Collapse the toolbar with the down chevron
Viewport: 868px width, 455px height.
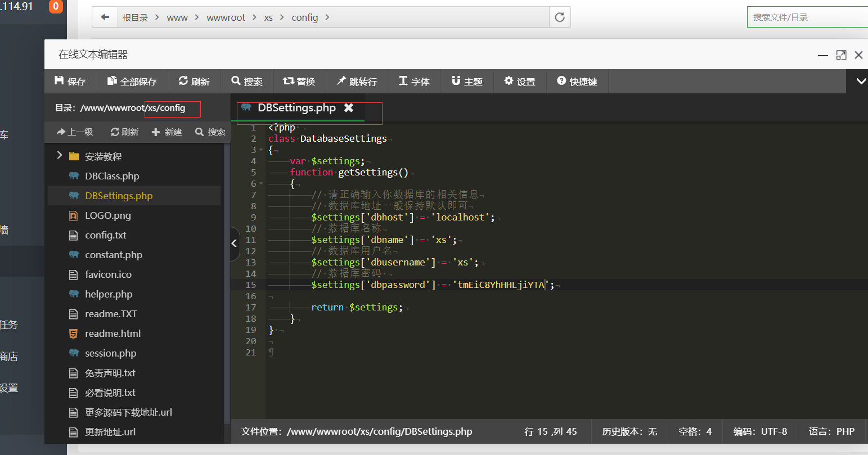tap(861, 82)
